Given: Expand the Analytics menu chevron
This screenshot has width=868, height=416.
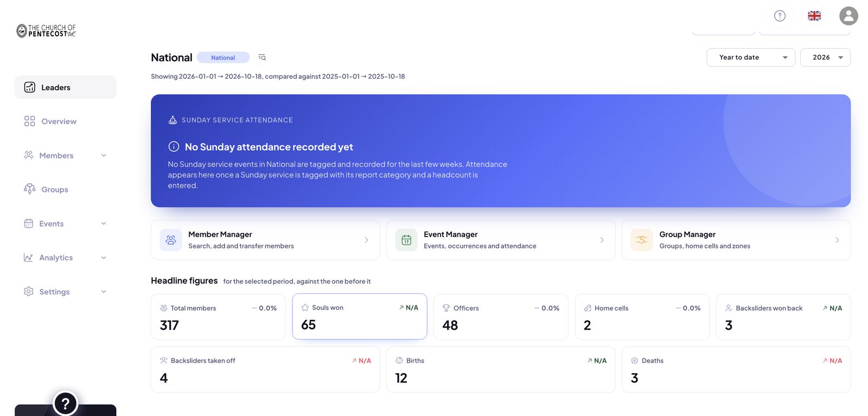Looking at the screenshot, I should point(104,258).
